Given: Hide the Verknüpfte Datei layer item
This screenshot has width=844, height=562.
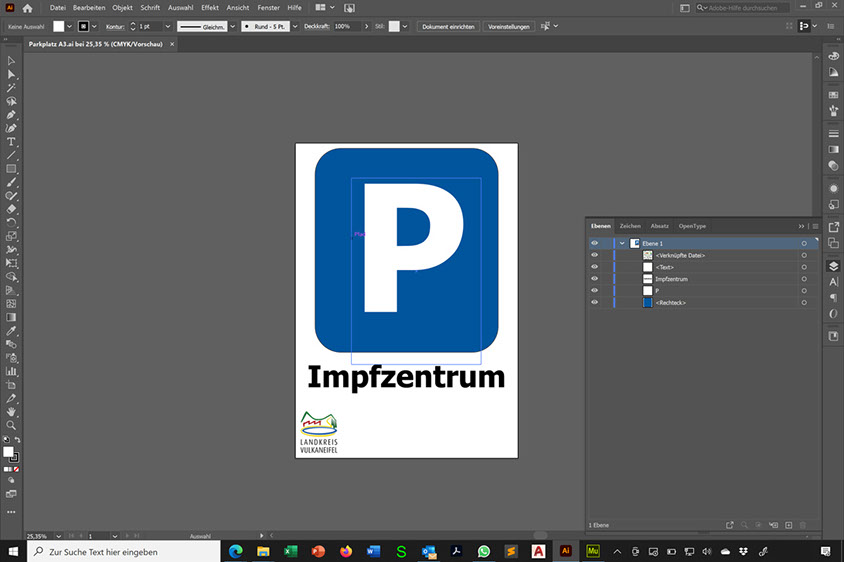Looking at the screenshot, I should 594,255.
